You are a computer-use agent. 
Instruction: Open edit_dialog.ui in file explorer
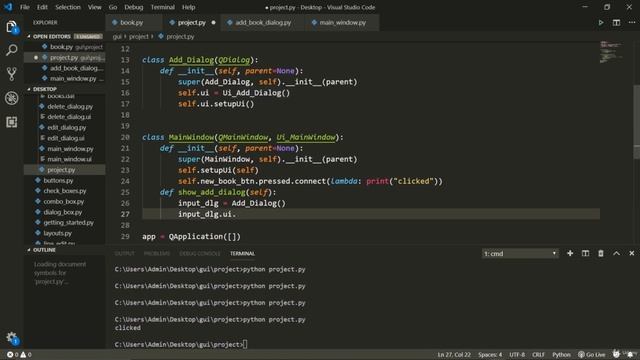pyautogui.click(x=64, y=138)
